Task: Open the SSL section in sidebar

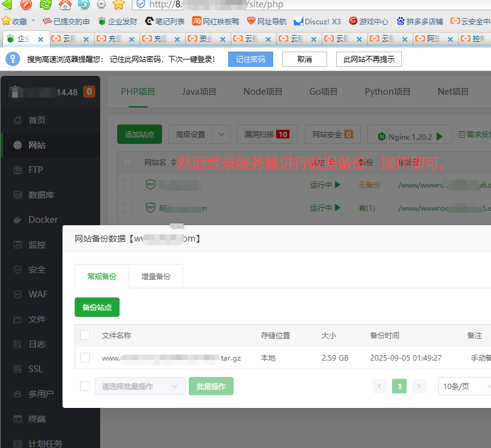Action: click(35, 369)
